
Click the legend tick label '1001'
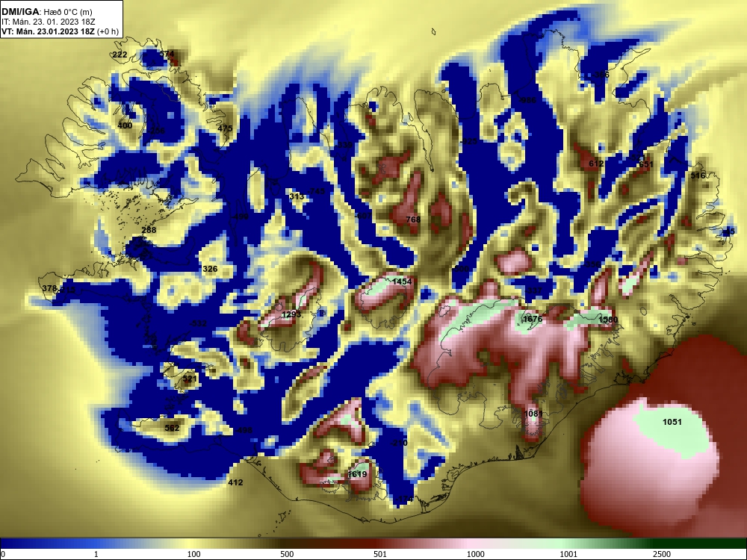568,554
